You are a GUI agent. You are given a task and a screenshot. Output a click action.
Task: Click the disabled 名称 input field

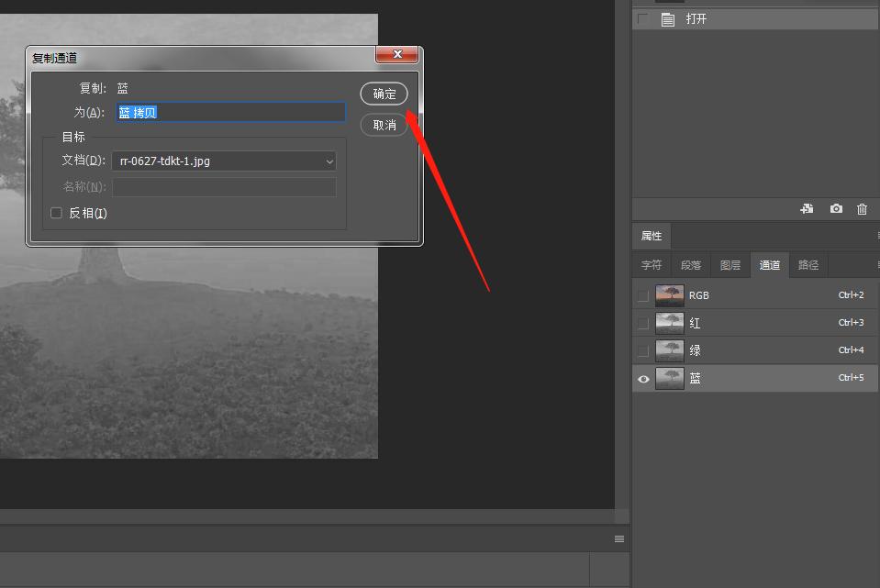(224, 187)
